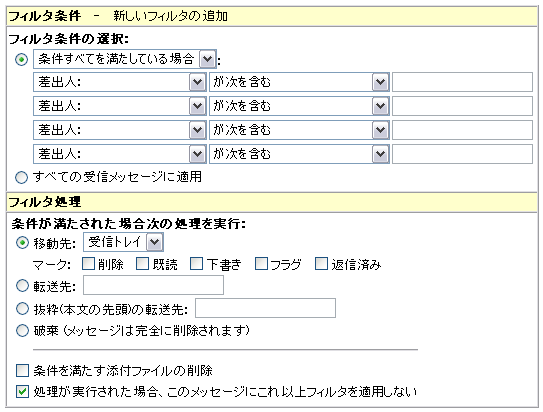This screenshot has height=412, width=543.
Task: Open the 条件すべてを満たしている場合 dropdown
Action: coord(125,59)
